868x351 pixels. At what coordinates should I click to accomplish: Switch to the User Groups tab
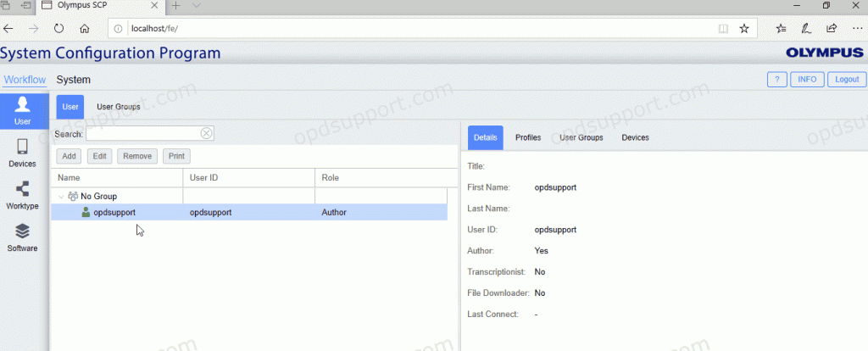pyautogui.click(x=118, y=107)
